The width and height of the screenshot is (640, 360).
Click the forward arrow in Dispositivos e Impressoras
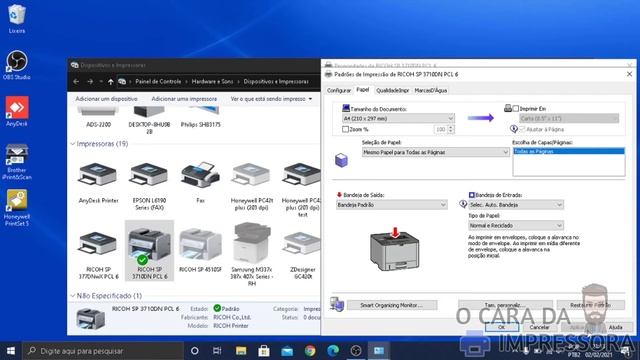(x=90, y=82)
